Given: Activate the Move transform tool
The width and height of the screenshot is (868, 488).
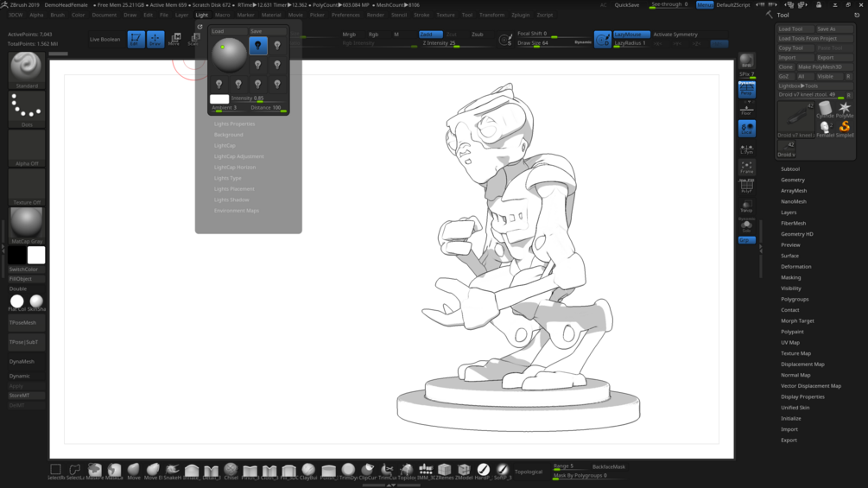Looking at the screenshot, I should 175,39.
